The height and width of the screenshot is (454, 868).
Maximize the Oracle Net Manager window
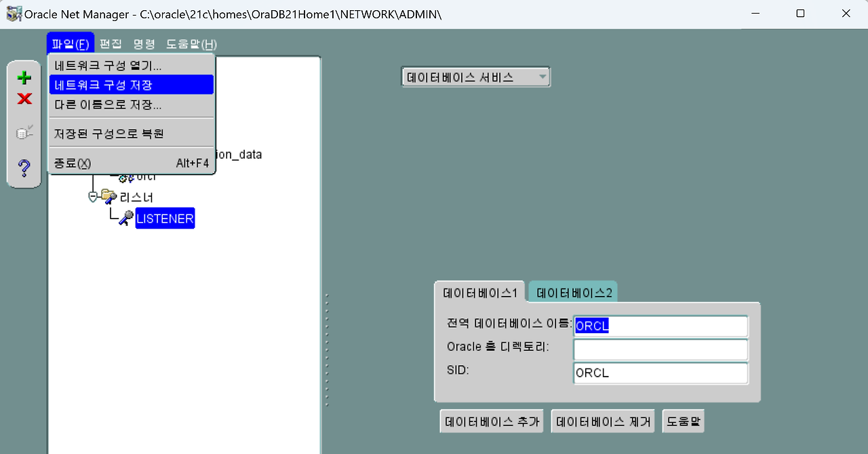(x=800, y=14)
